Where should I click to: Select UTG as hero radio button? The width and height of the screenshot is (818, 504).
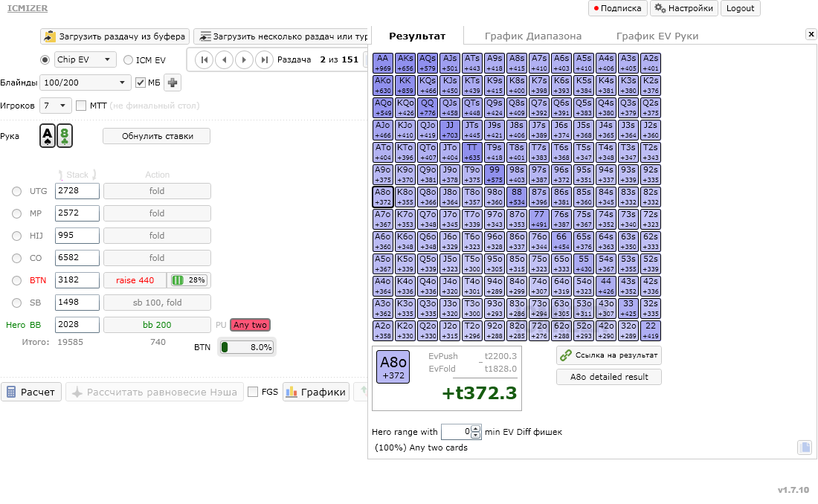coord(16,192)
